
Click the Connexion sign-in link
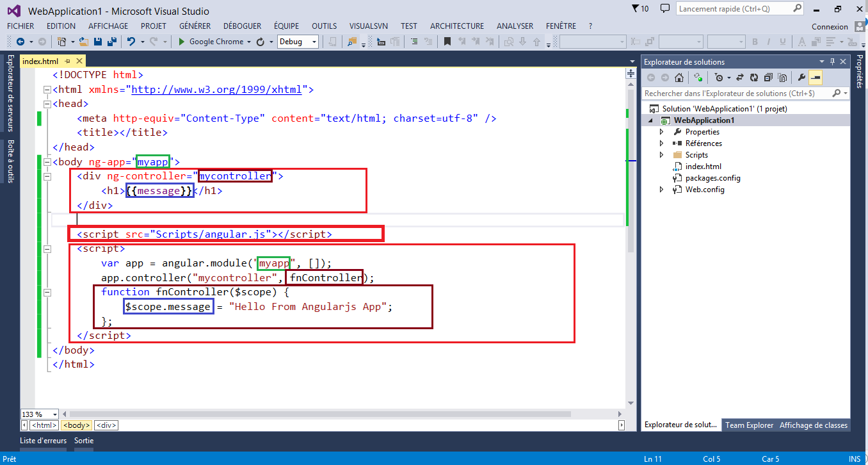[x=830, y=27]
